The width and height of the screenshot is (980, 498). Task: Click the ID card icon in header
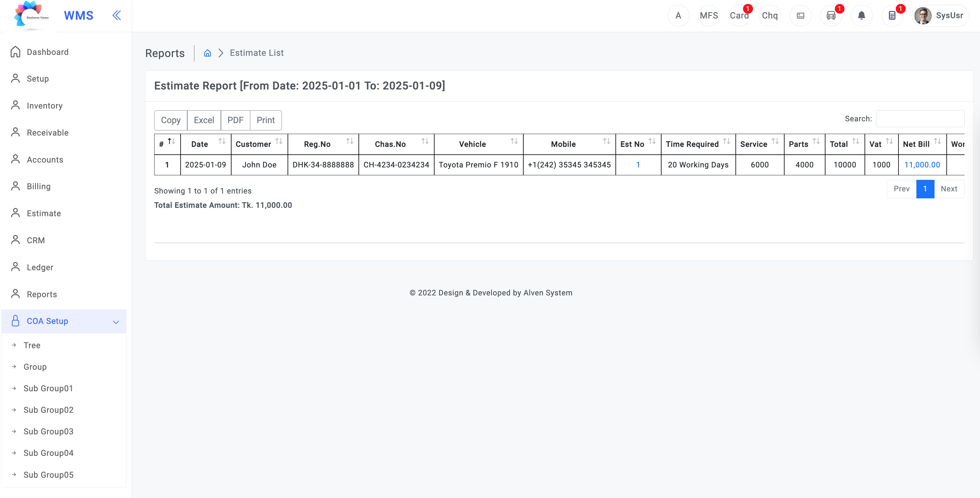[800, 15]
